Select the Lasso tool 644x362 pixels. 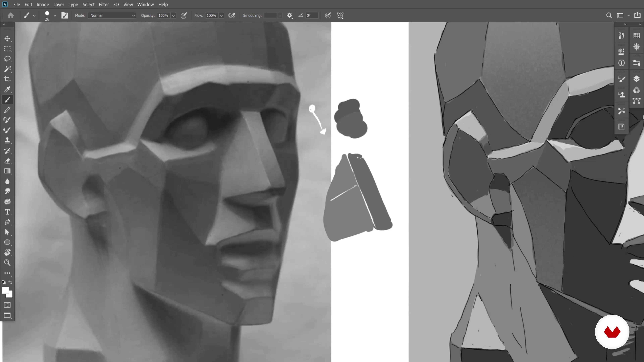pyautogui.click(x=7, y=59)
